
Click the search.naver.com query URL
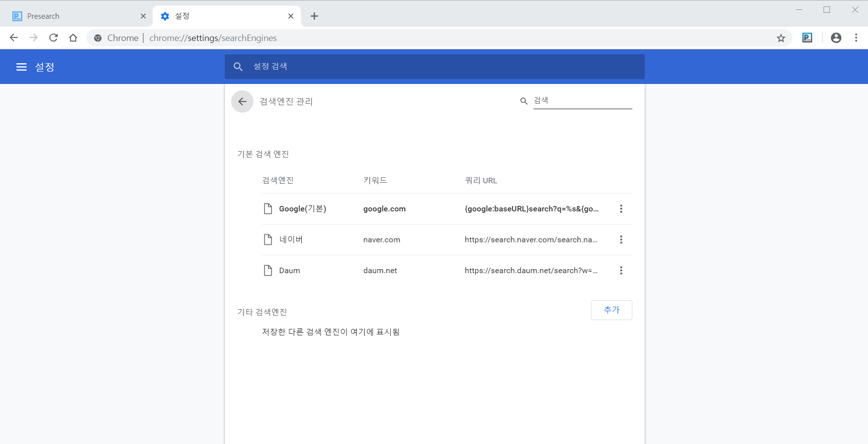coord(531,240)
